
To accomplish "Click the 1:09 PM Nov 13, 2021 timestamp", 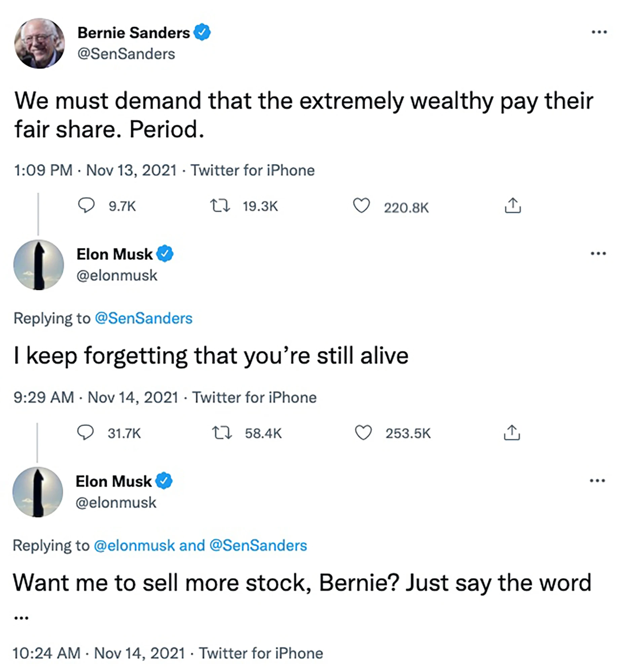I will 95,170.
